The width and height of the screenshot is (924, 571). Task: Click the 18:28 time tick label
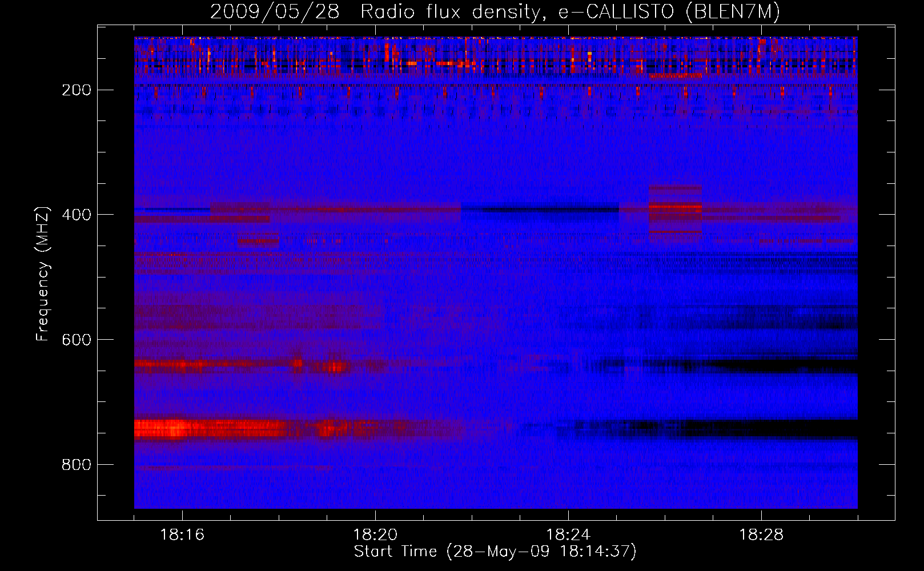point(761,535)
